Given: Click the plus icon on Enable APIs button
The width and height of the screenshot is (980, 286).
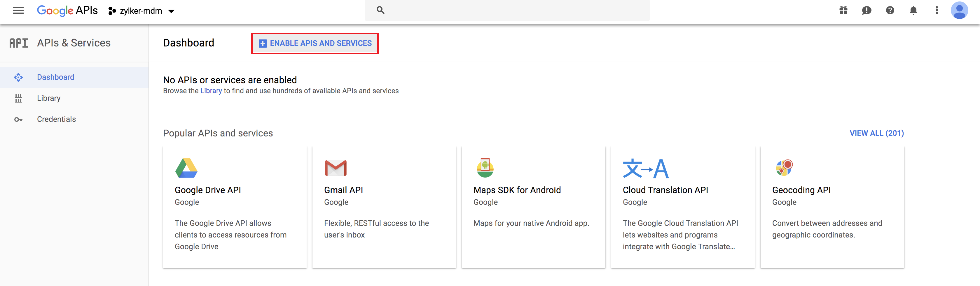Looking at the screenshot, I should click(x=263, y=44).
